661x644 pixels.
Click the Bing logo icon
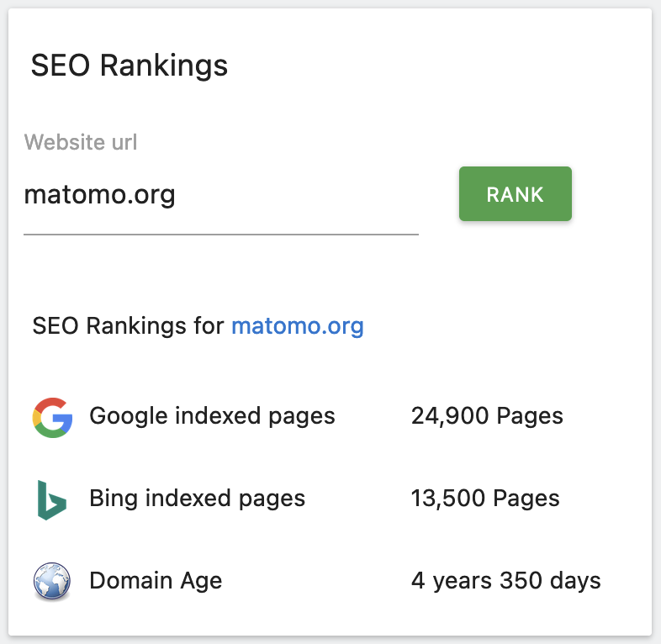coord(52,500)
